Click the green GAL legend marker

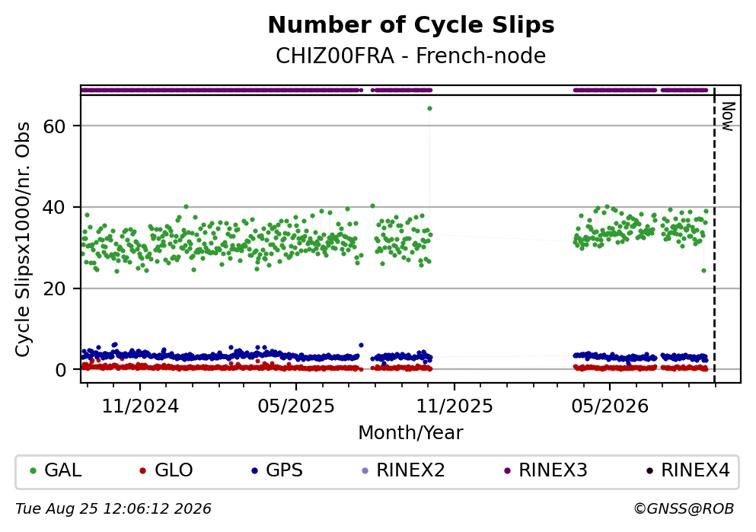33,471
